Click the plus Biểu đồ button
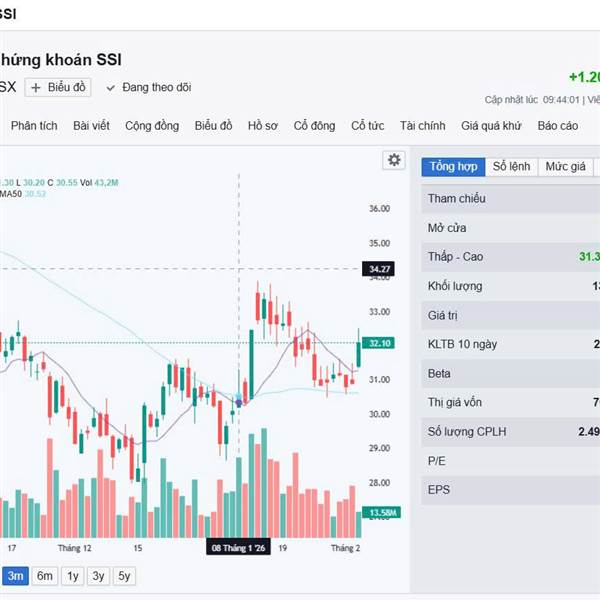Image resolution: width=600 pixels, height=600 pixels. tap(58, 87)
